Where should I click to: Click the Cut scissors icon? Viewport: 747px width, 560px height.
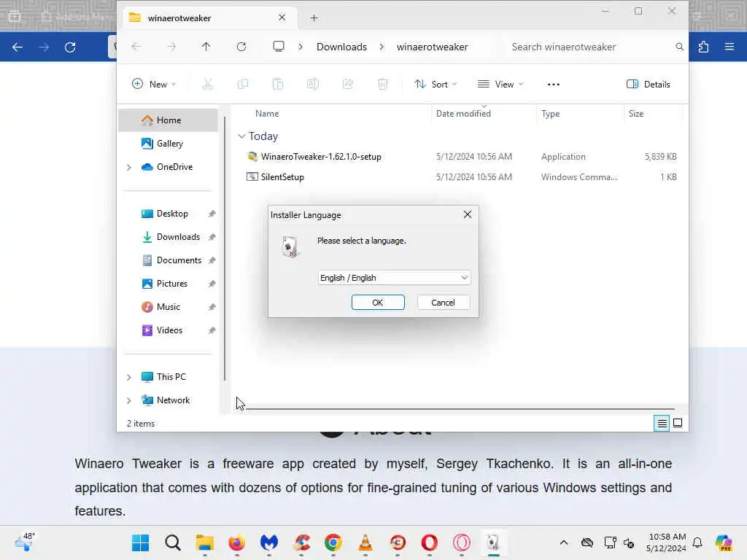coord(207,85)
